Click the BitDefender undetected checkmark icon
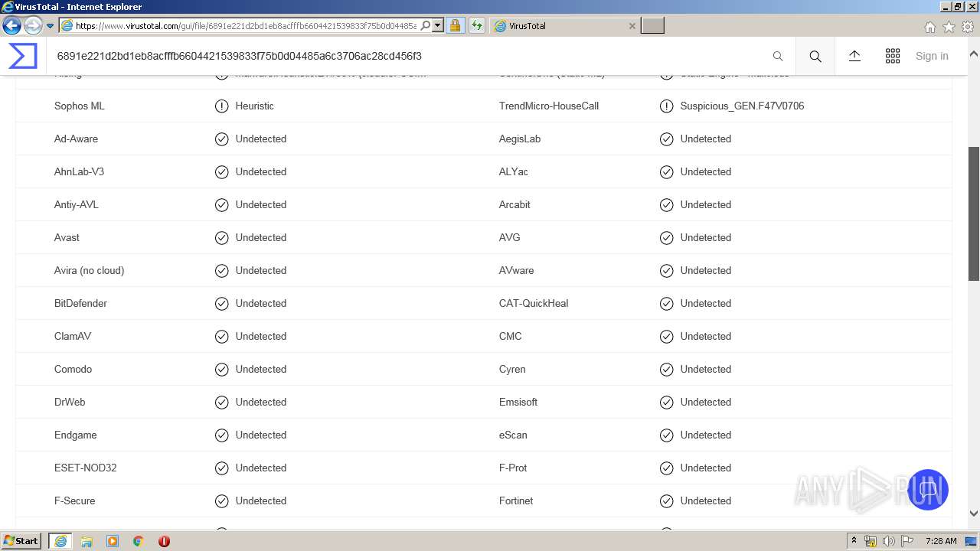The width and height of the screenshot is (980, 551). click(x=221, y=303)
